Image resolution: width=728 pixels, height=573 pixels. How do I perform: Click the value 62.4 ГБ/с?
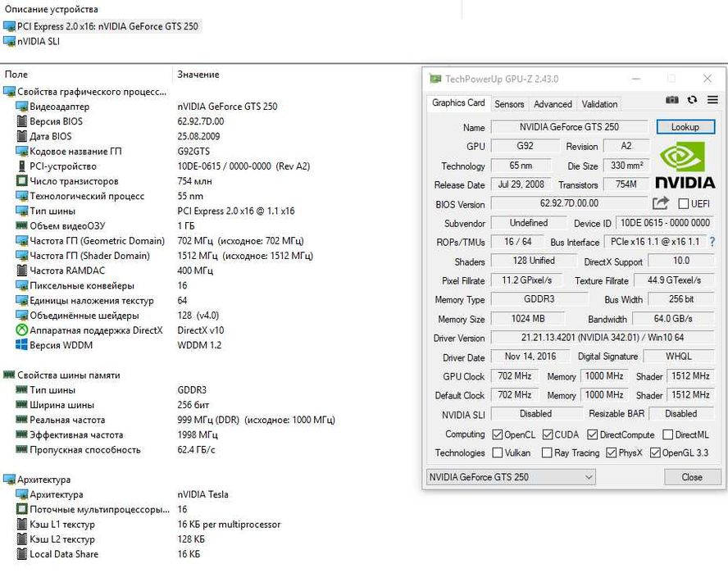[197, 449]
